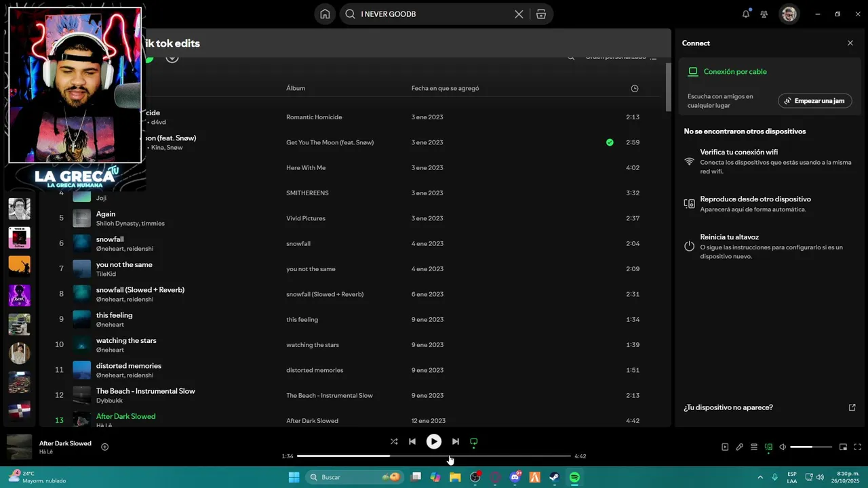The height and width of the screenshot is (488, 868).
Task: Open the orange silhouette playlist thumbnail in sidebar
Action: (19, 266)
